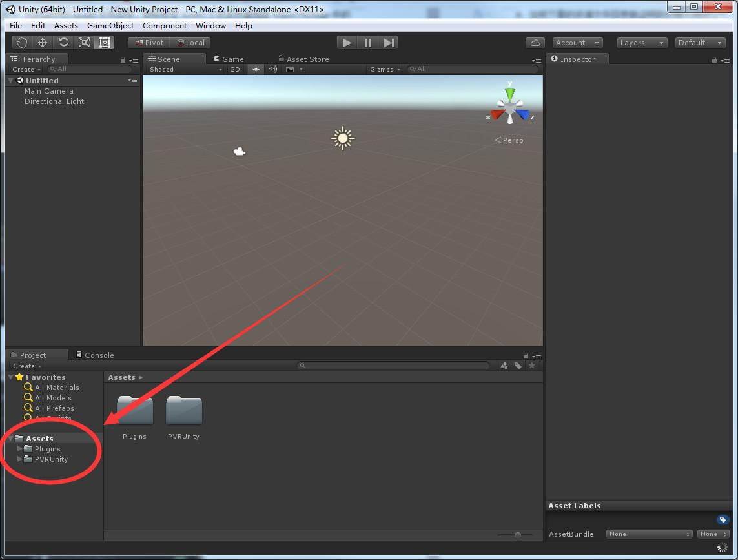Switch to the Asset Store tab
738x560 pixels.
tap(303, 59)
